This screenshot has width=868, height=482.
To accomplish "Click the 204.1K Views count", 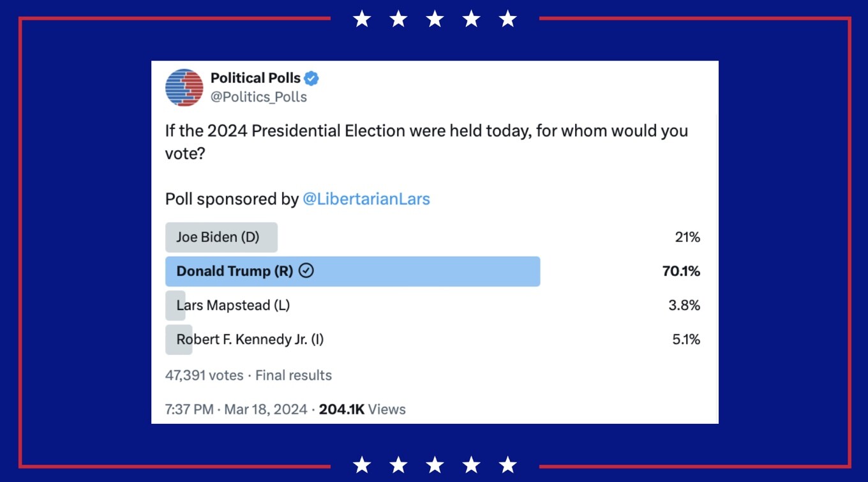I will pyautogui.click(x=363, y=409).
